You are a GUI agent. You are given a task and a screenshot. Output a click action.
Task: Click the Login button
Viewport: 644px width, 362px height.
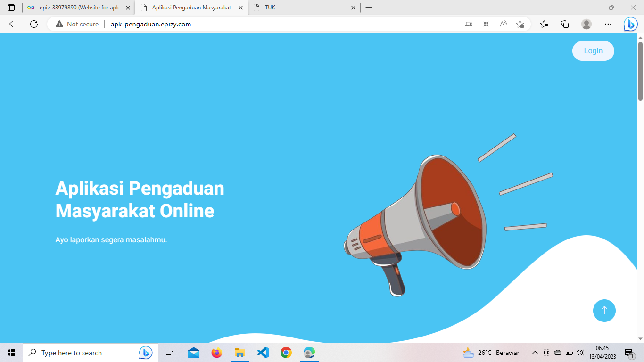pos(593,51)
